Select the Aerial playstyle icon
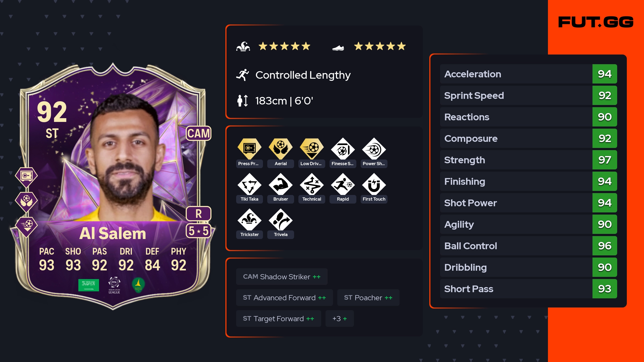Screen dimensions: 644x362 coord(280,149)
